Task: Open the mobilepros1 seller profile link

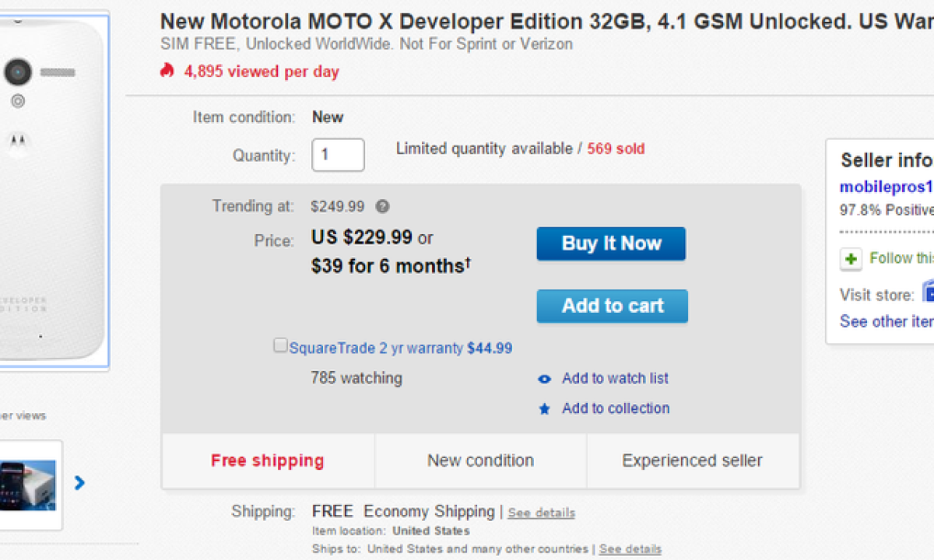Action: (886, 187)
